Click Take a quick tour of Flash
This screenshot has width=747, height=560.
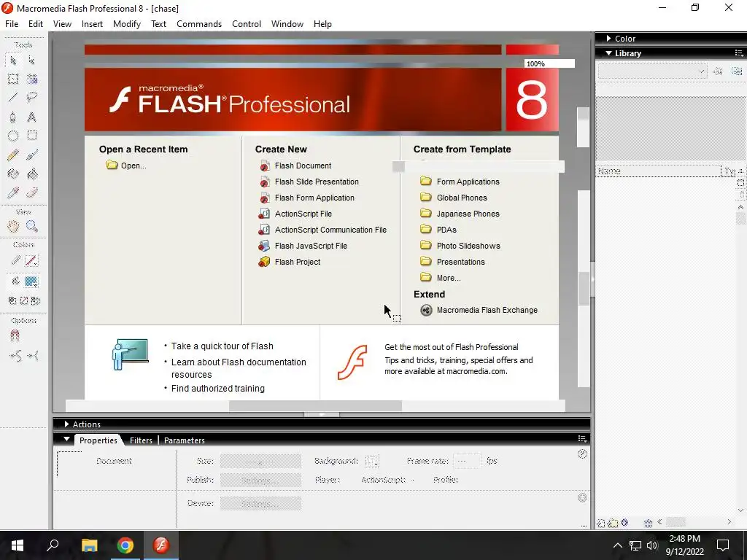pyautogui.click(x=222, y=346)
